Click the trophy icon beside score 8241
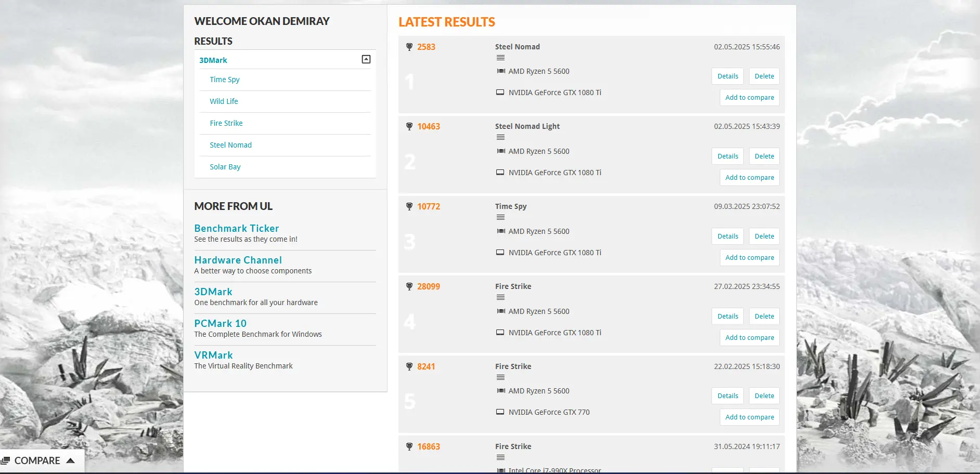 409,366
